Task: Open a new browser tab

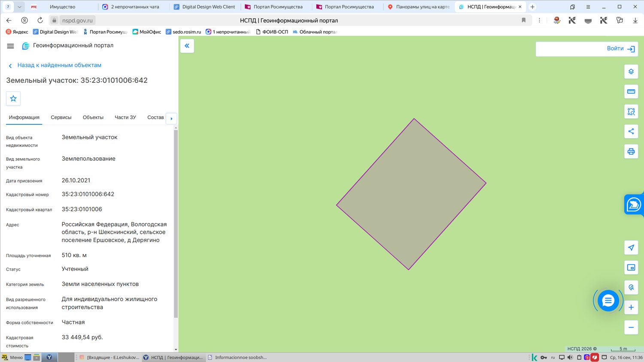Action: (x=532, y=7)
